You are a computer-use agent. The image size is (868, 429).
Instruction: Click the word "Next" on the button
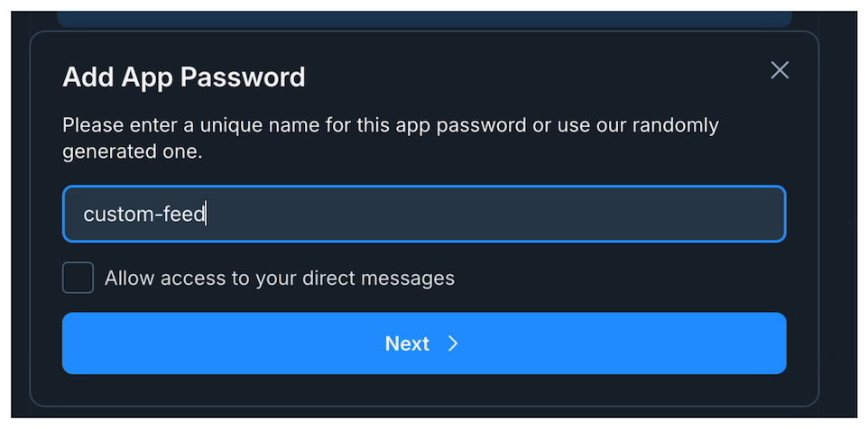click(x=407, y=343)
